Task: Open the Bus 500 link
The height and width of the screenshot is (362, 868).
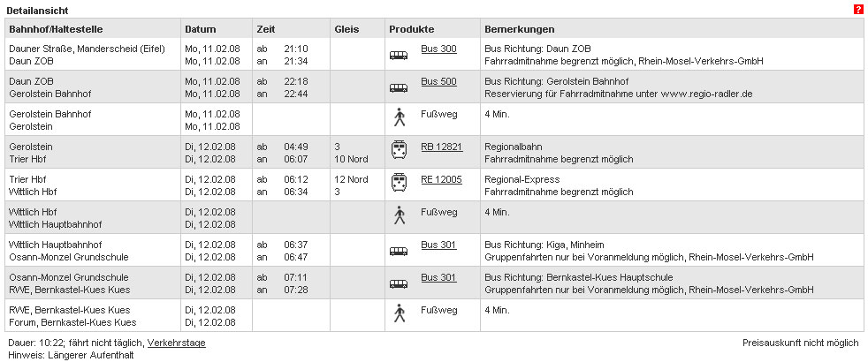Action: click(438, 82)
